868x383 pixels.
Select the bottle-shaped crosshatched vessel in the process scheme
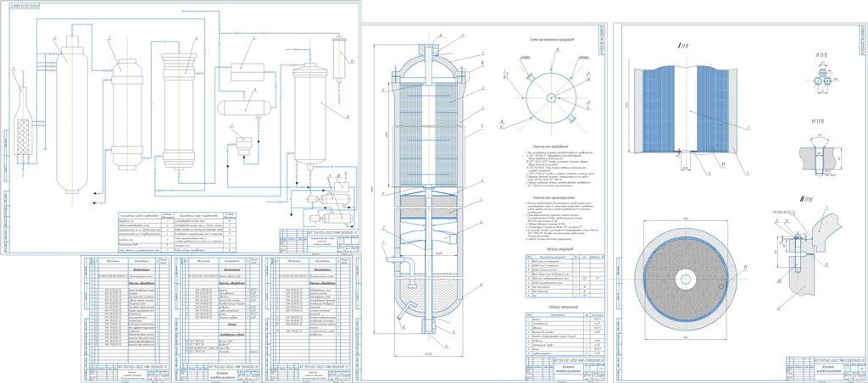click(x=23, y=122)
